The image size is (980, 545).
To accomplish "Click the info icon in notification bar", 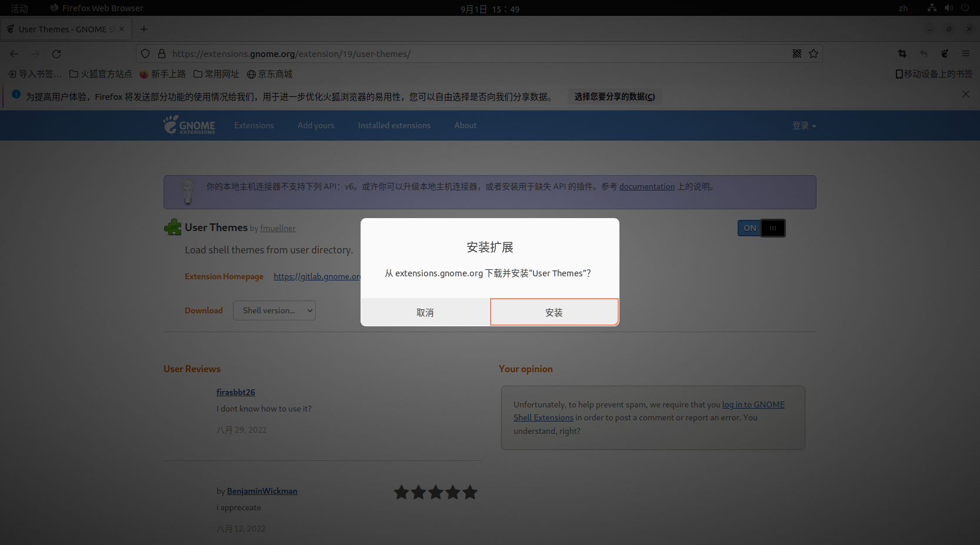I will pyautogui.click(x=16, y=94).
